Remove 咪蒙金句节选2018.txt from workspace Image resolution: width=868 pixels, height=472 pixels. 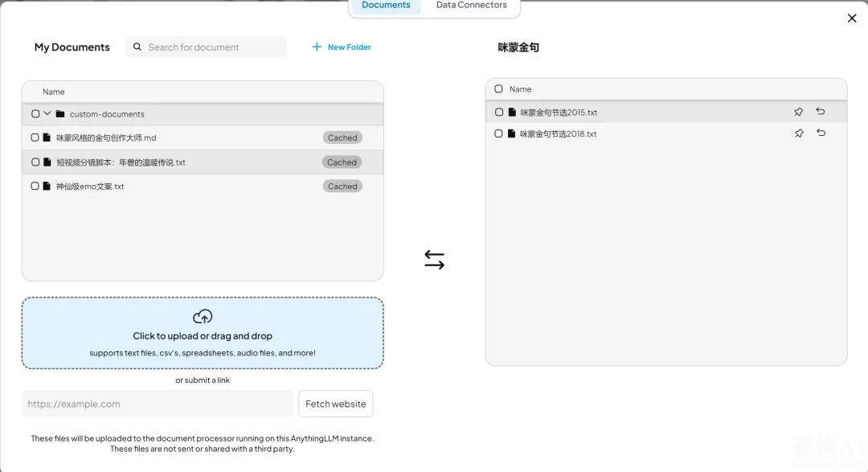[821, 133]
